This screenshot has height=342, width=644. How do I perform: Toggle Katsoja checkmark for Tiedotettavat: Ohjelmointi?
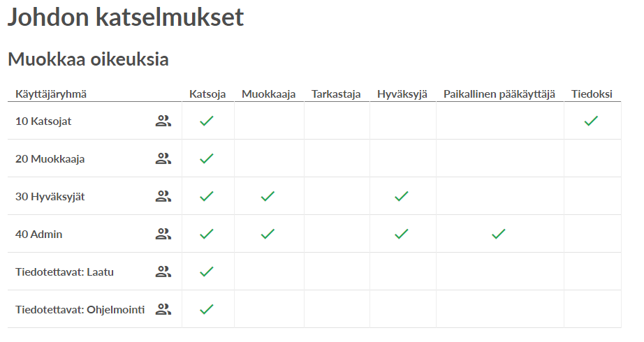pos(207,310)
